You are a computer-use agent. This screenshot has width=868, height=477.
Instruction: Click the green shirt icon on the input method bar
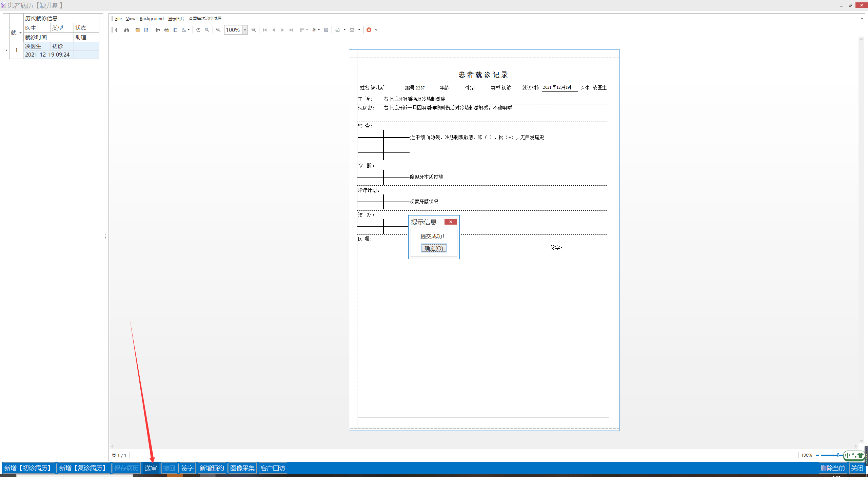pos(860,455)
